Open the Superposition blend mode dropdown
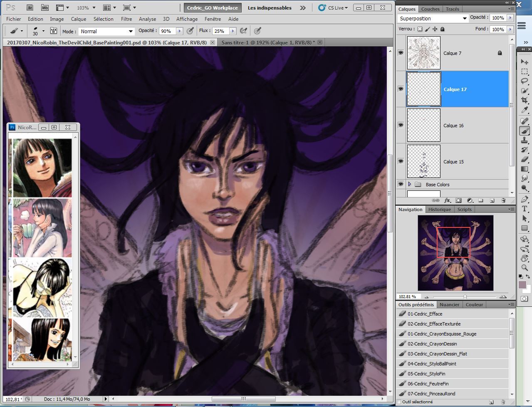The image size is (532, 407). pyautogui.click(x=433, y=18)
